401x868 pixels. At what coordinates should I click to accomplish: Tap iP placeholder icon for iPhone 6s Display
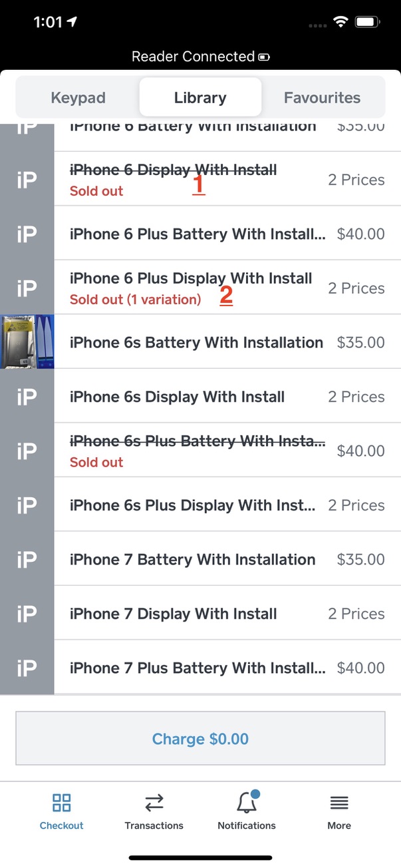pos(27,397)
